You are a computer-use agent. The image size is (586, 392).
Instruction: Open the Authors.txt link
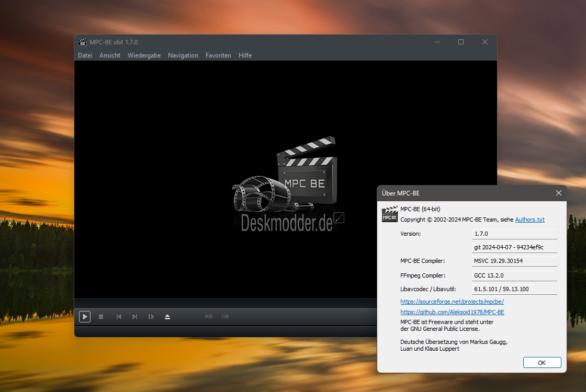[x=529, y=220]
